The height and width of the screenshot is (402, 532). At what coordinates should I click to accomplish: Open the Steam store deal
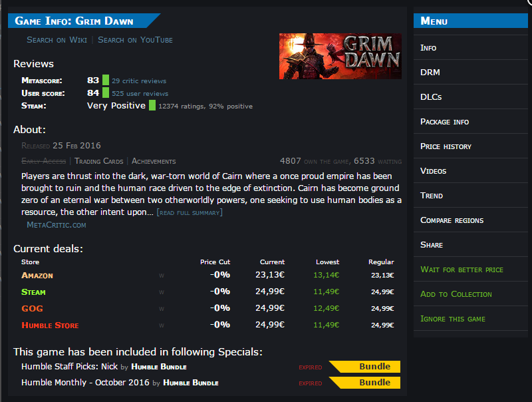point(33,292)
